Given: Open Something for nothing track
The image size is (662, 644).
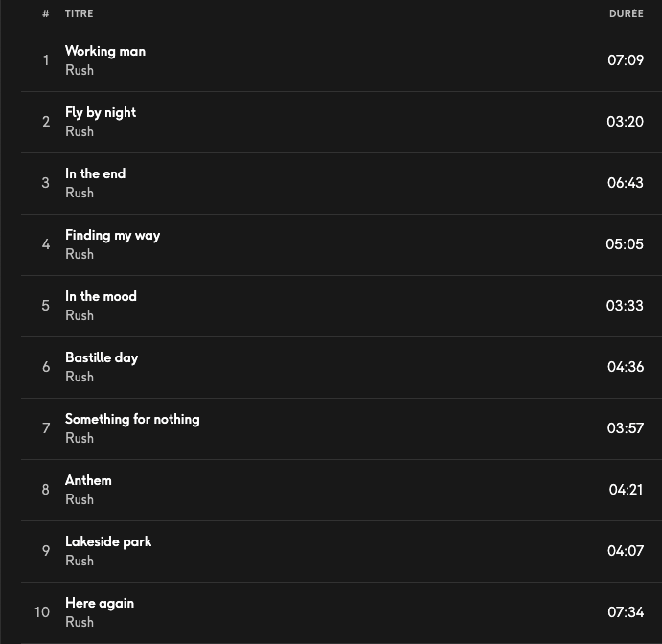Looking at the screenshot, I should tap(132, 419).
